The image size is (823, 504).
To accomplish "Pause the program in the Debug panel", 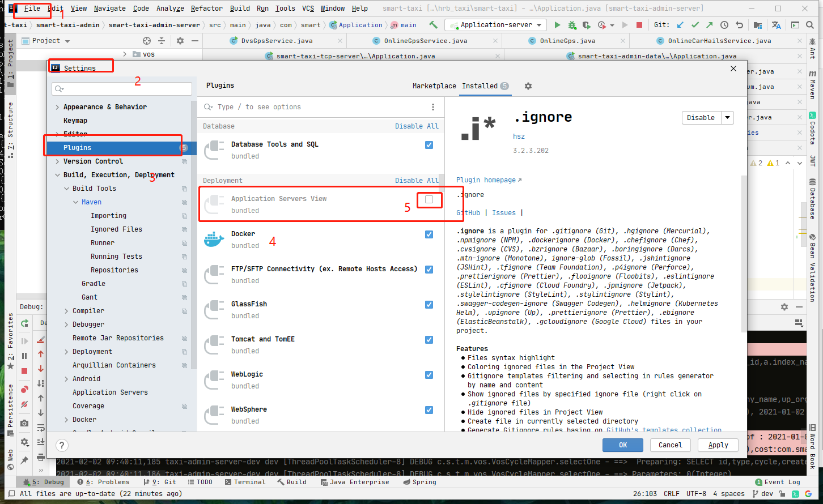I will coord(24,356).
